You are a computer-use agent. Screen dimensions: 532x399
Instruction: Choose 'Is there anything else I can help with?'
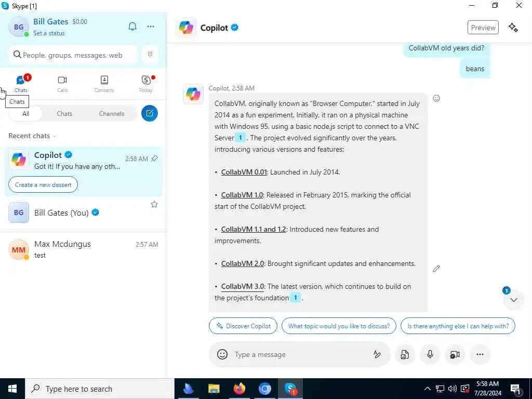458,326
